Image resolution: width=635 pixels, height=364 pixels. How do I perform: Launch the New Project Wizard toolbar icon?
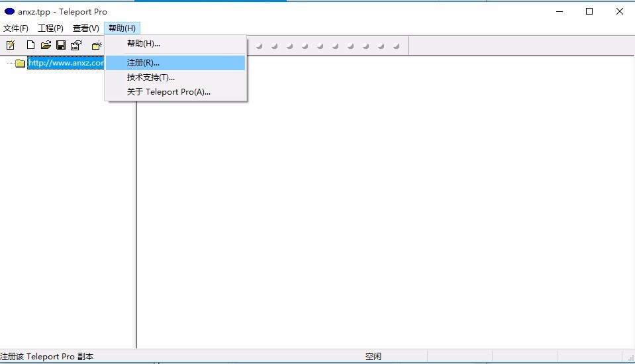11,46
